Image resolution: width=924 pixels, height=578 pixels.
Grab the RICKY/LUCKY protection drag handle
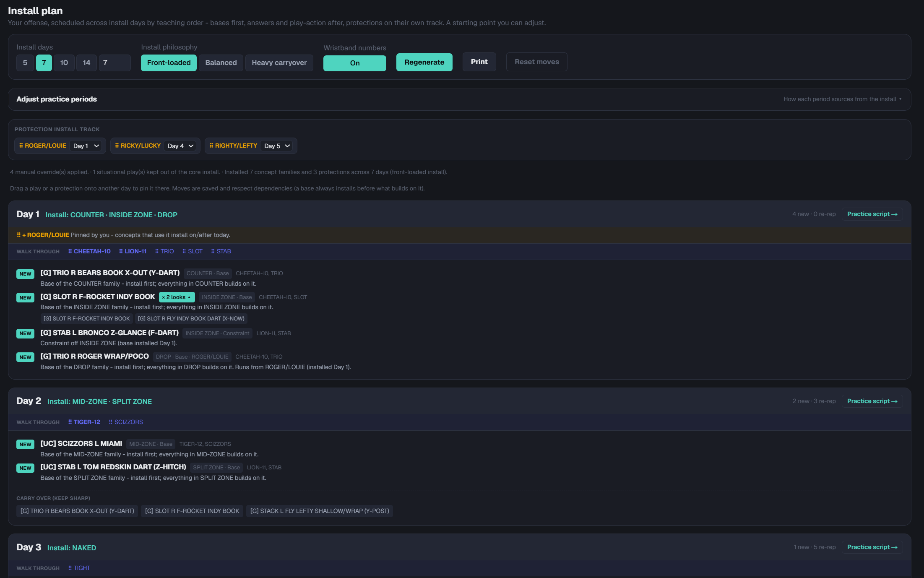(117, 146)
